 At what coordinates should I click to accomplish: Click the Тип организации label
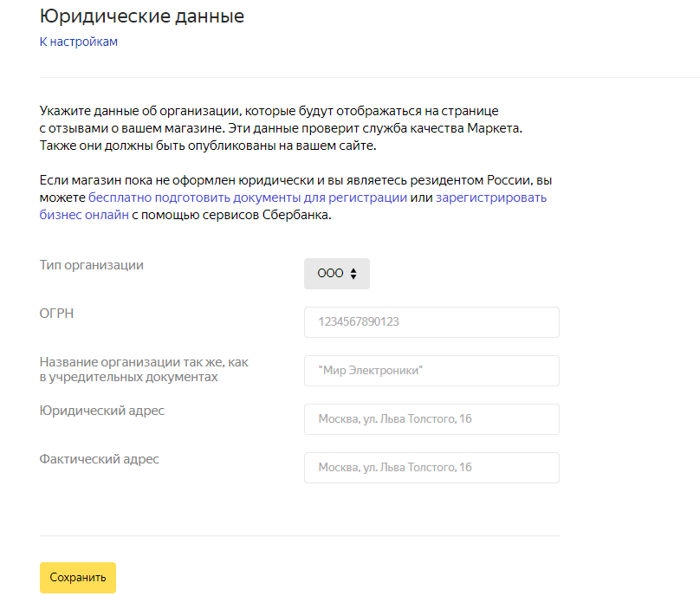(x=92, y=265)
